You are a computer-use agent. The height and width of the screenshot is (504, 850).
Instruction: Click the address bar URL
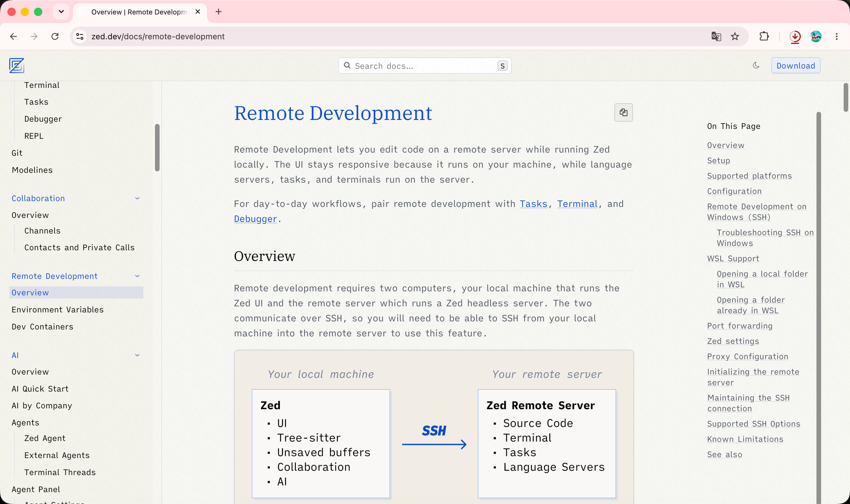tap(158, 36)
